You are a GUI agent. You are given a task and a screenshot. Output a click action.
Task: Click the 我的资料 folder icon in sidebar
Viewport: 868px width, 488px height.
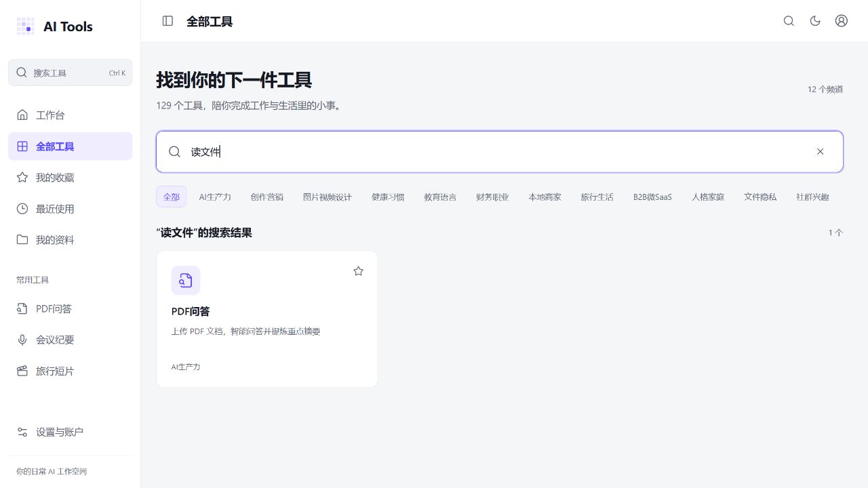pyautogui.click(x=22, y=240)
